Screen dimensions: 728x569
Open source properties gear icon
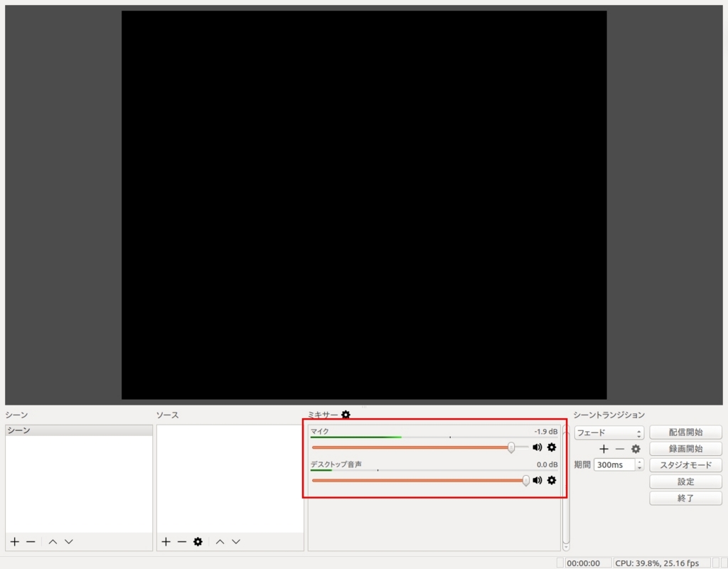click(198, 541)
